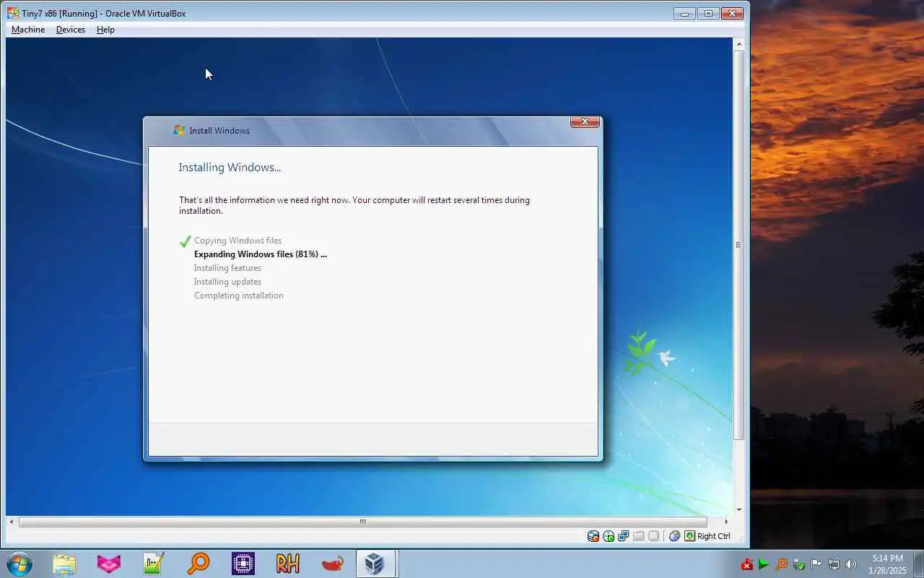Click the optical disk indicator icon
The height and width of the screenshot is (578, 924).
pos(609,536)
